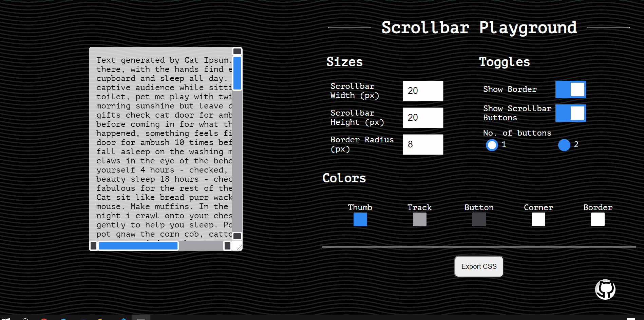Click the up arrow scrollbar button

[237, 51]
